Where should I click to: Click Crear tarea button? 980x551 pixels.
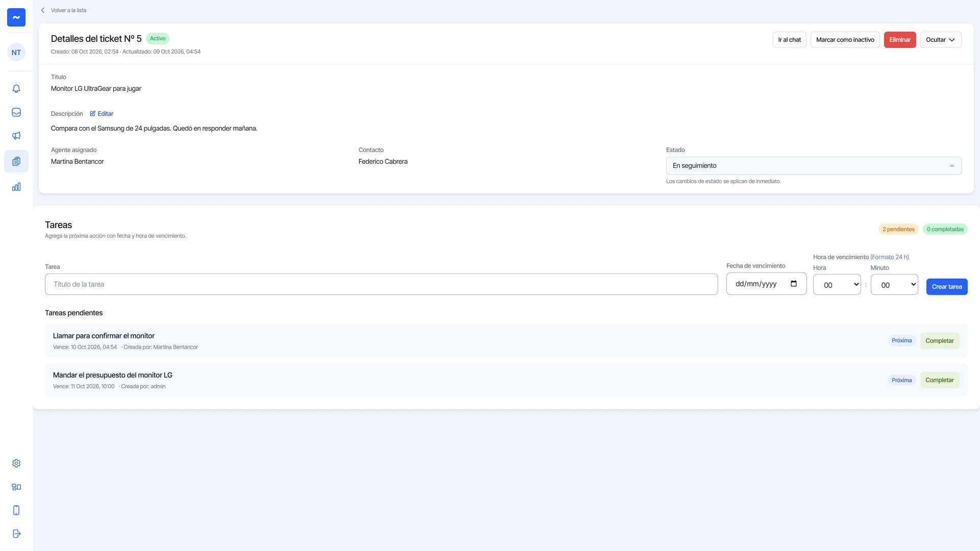(x=947, y=287)
